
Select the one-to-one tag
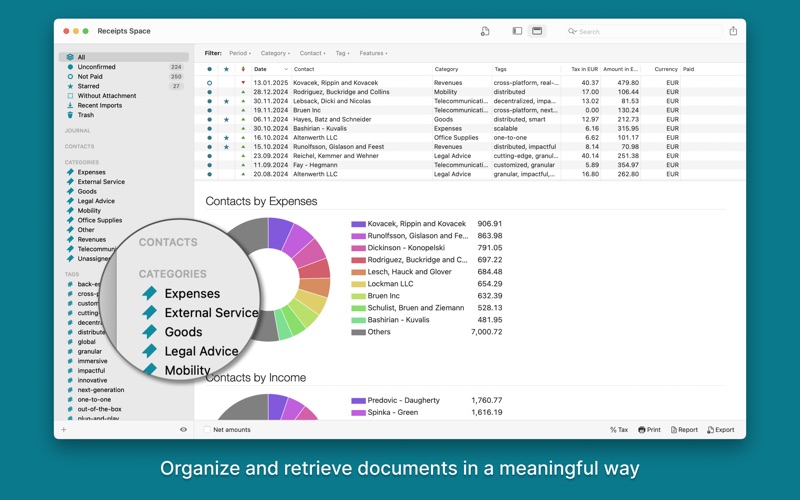click(x=94, y=399)
